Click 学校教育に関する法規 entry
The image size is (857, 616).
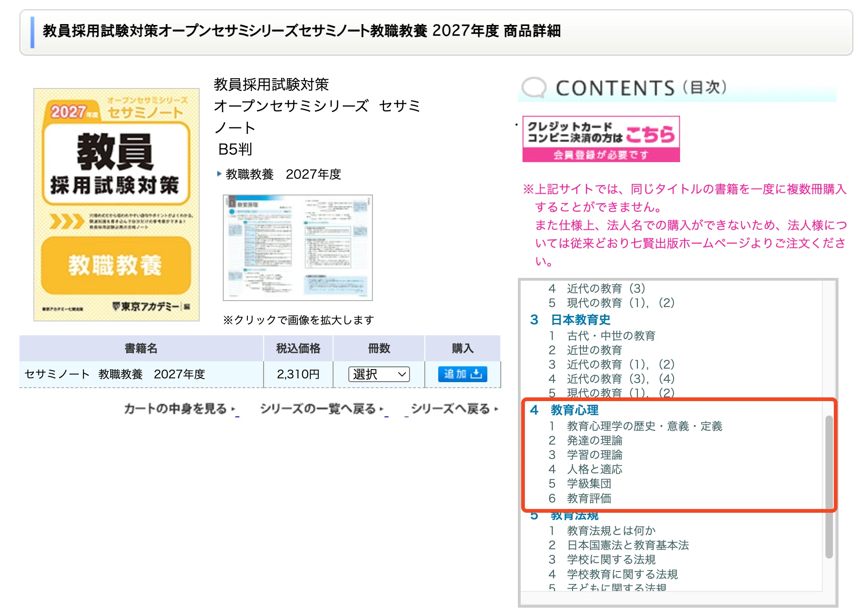[622, 574]
